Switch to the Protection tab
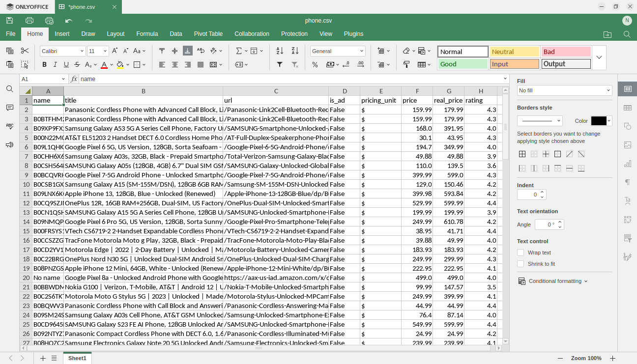This screenshot has width=637, height=364. point(294,34)
